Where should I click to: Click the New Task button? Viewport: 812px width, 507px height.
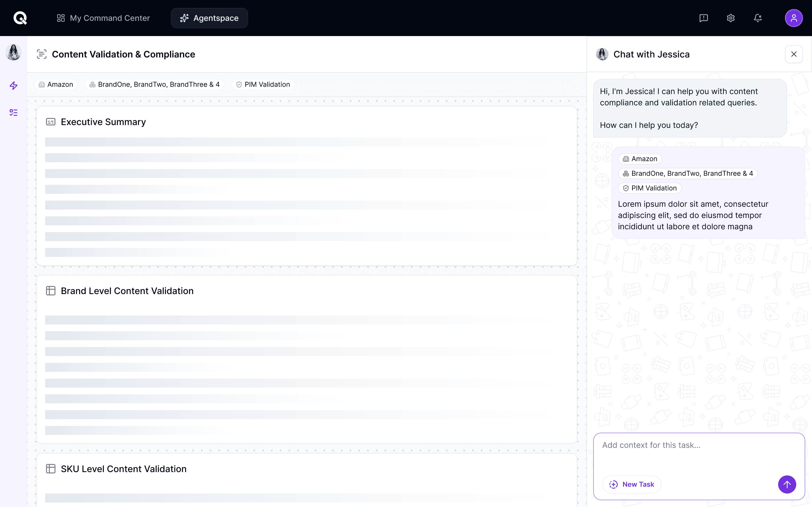[x=632, y=484]
